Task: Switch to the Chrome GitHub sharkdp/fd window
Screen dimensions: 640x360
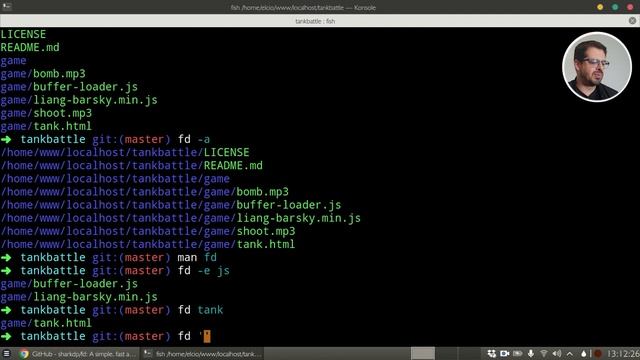Action: coord(78,354)
